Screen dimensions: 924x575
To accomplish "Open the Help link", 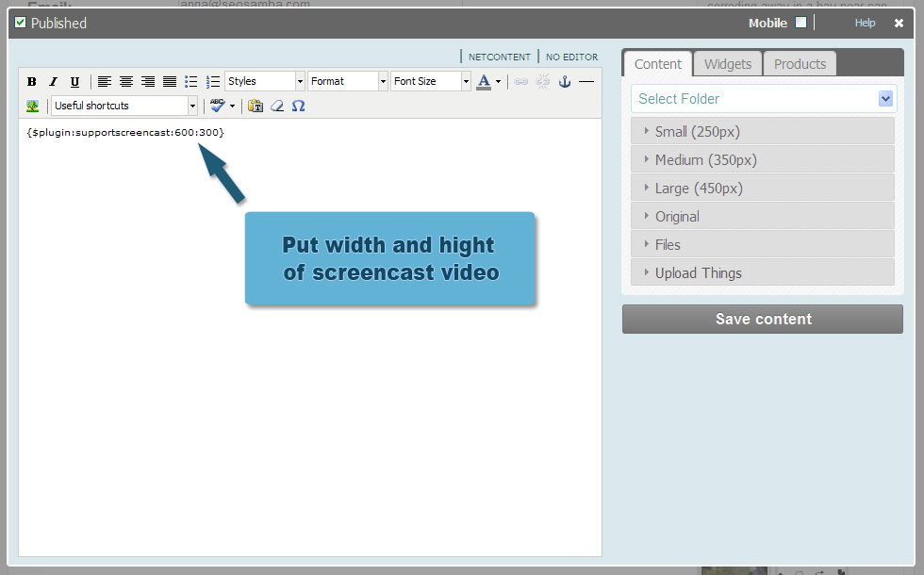I will pos(866,23).
